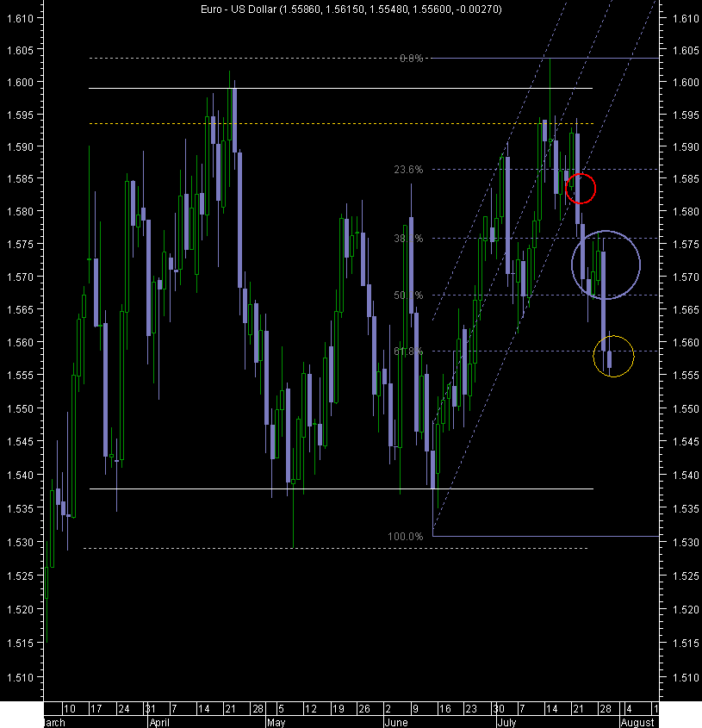Select 1.515 on the left price axis
This screenshot has width=702, height=728.
pos(20,644)
